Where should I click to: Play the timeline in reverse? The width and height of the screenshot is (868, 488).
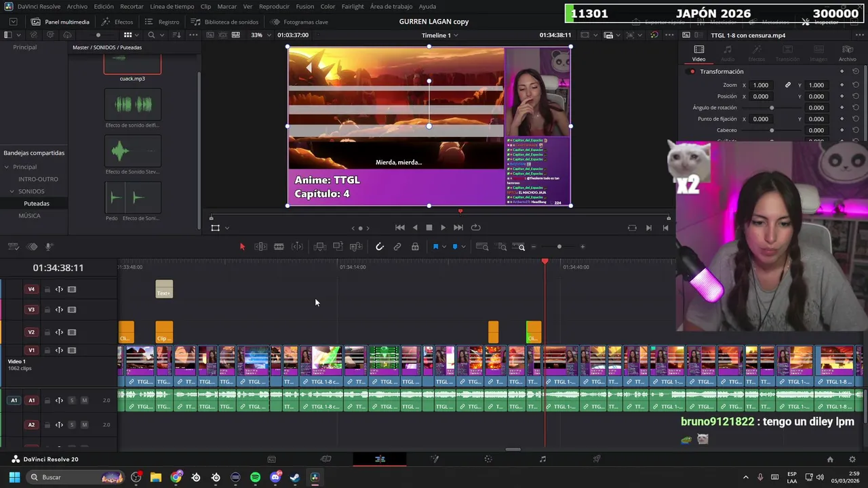click(x=415, y=228)
